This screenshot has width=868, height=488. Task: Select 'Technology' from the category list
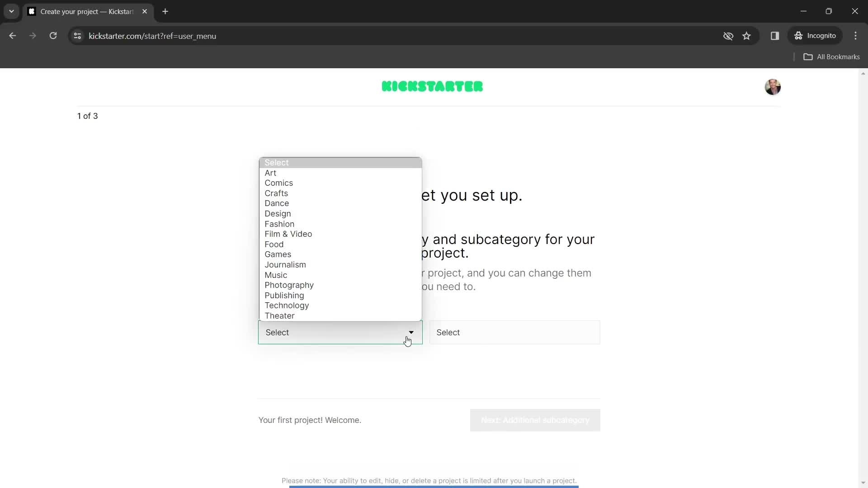[x=287, y=305]
